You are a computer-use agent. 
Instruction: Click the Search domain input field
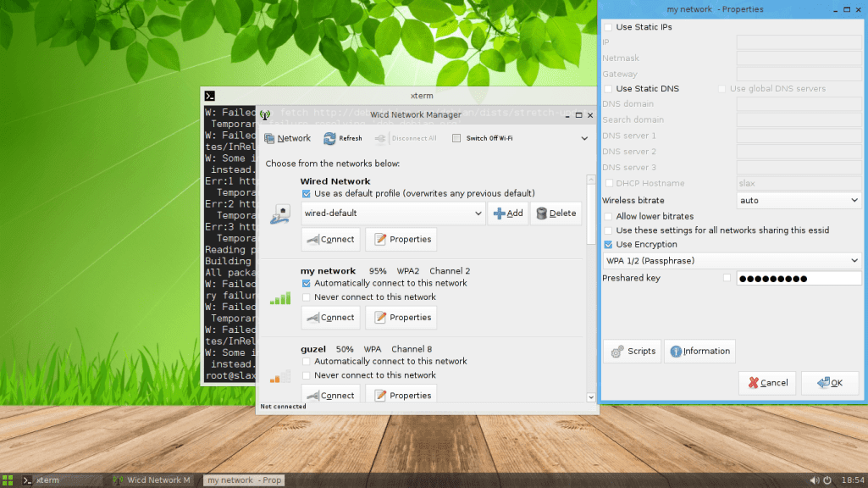click(x=799, y=119)
